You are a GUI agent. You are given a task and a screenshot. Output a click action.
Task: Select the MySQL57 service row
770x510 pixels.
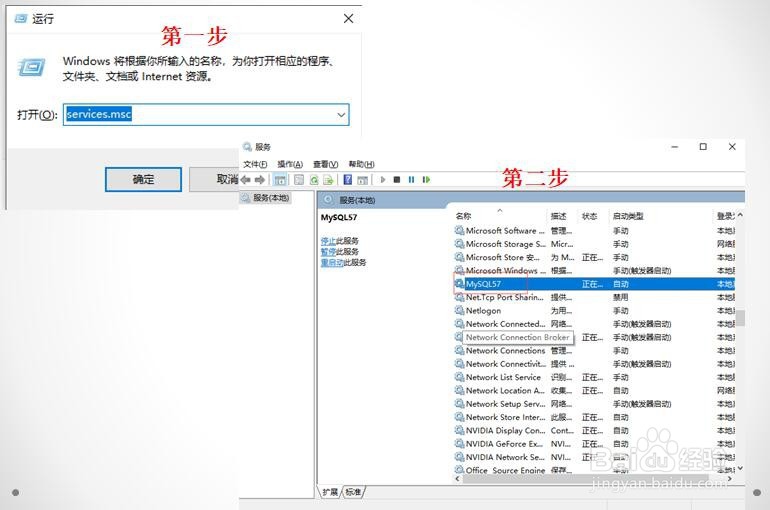coord(594,284)
